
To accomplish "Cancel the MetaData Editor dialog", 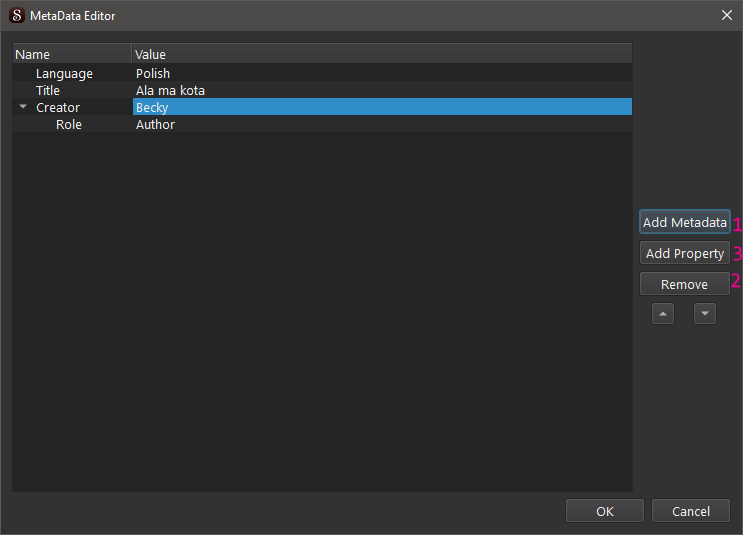I will (x=690, y=511).
